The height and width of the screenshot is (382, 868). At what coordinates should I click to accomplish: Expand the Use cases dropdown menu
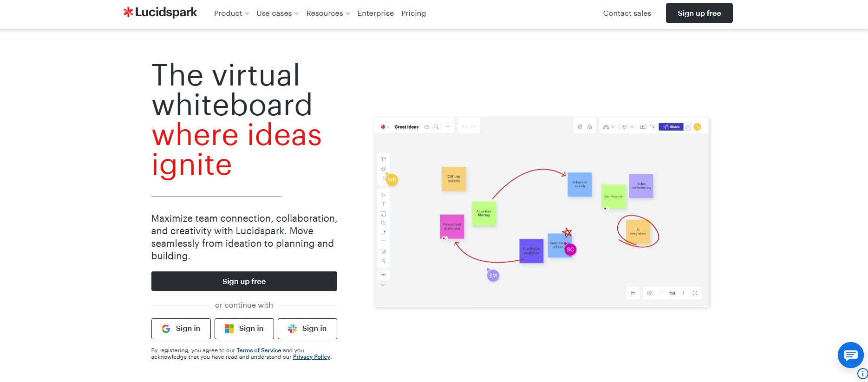click(x=277, y=13)
